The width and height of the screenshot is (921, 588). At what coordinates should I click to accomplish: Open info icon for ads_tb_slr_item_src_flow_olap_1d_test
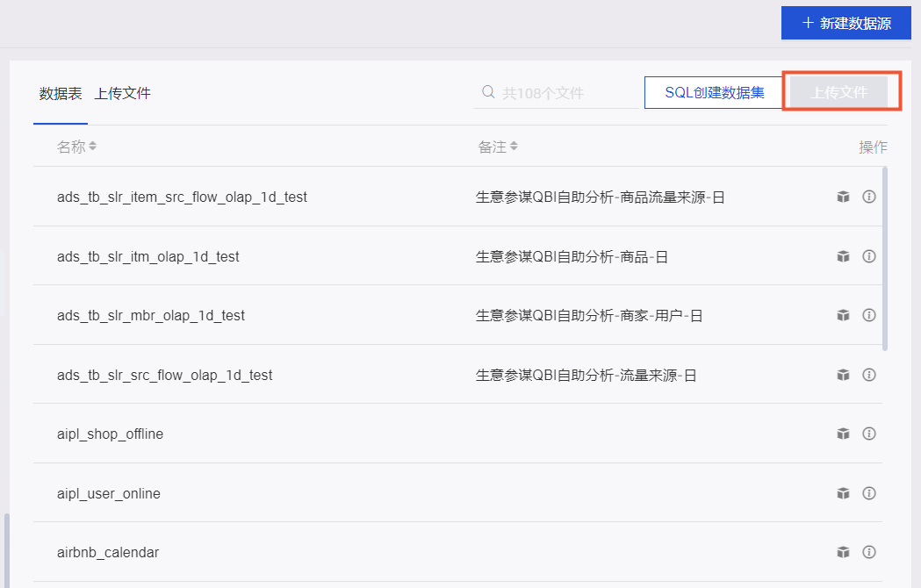coord(868,197)
